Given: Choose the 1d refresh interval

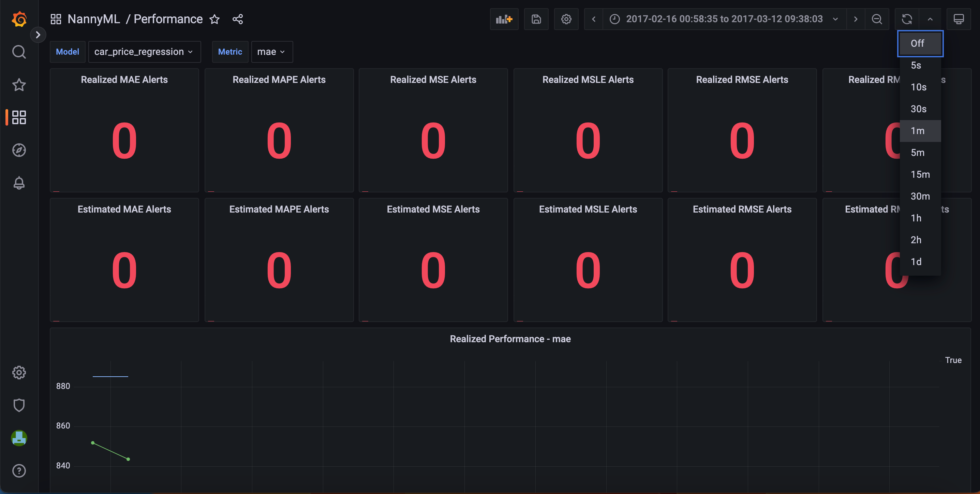Looking at the screenshot, I should (x=920, y=262).
